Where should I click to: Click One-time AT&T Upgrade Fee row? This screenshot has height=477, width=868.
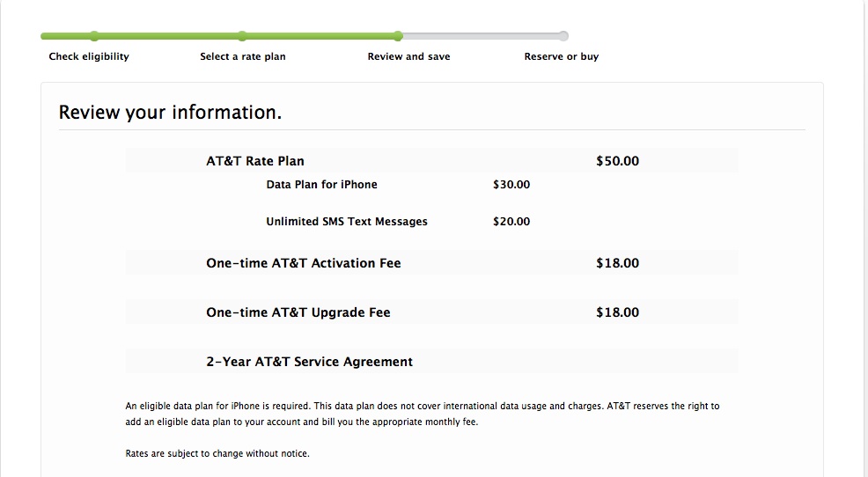[298, 312]
